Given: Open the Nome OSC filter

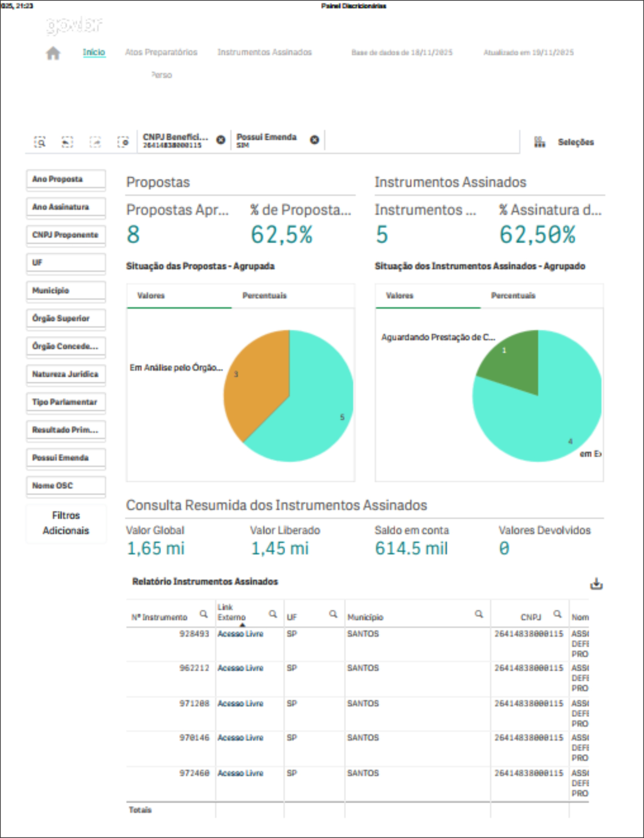Looking at the screenshot, I should 66,486.
